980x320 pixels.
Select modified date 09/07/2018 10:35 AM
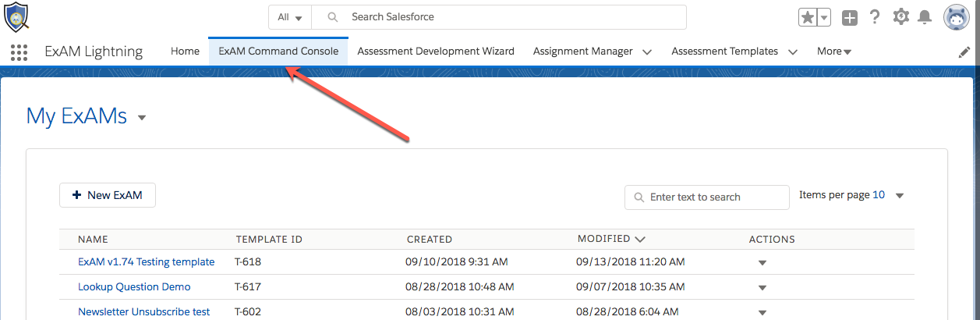coord(631,287)
